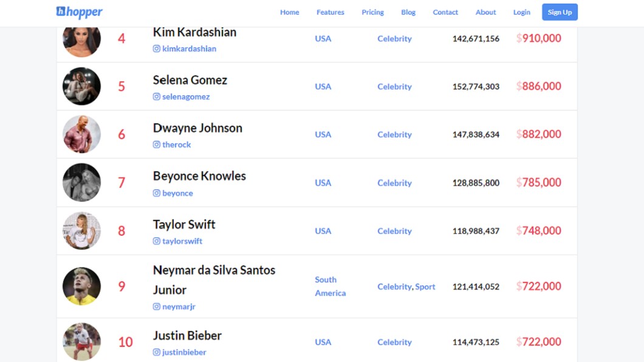
Task: Click Instagram icon beside therock handle
Action: tap(157, 145)
